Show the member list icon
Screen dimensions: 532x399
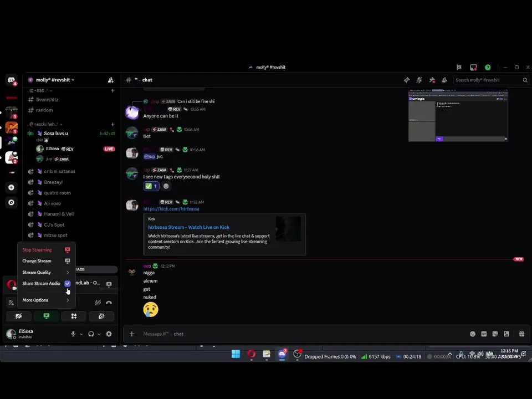[x=444, y=80]
